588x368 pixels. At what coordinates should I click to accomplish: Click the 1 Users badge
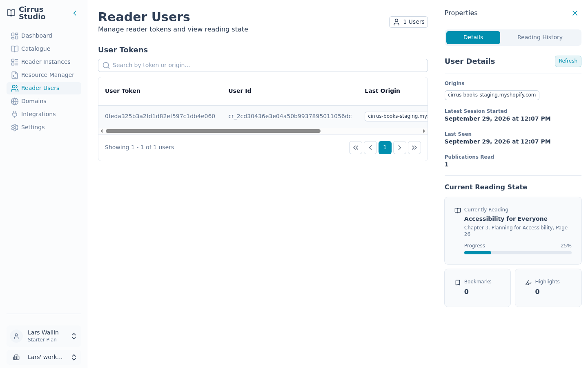[408, 22]
